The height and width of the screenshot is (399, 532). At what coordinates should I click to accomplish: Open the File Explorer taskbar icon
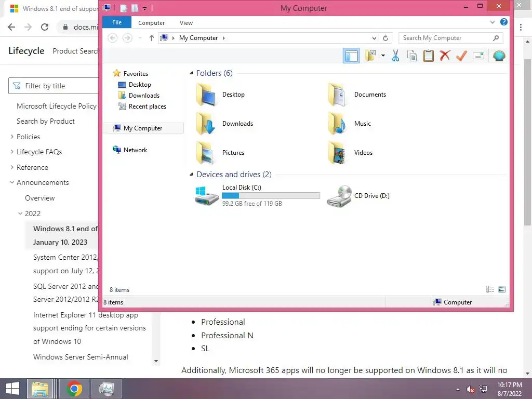(40, 389)
